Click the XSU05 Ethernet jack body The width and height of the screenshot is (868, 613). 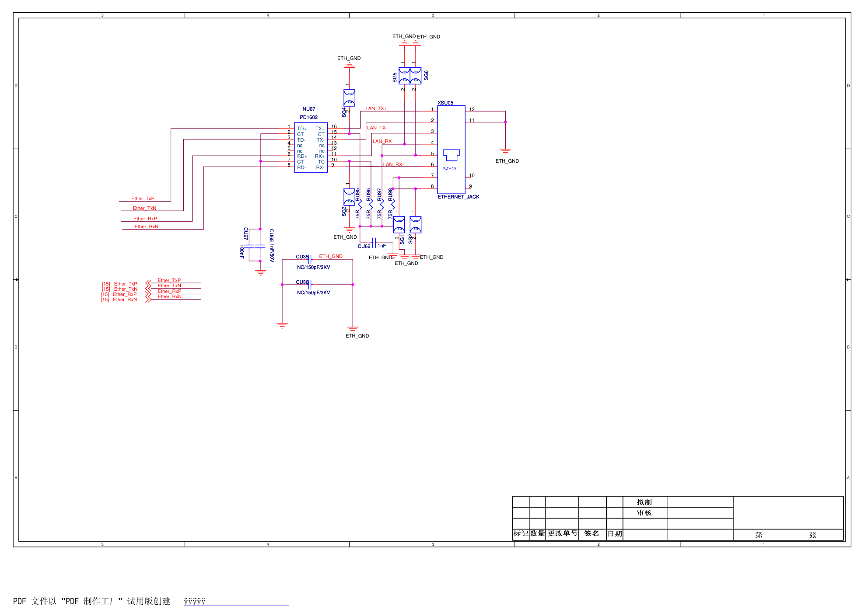click(x=451, y=150)
